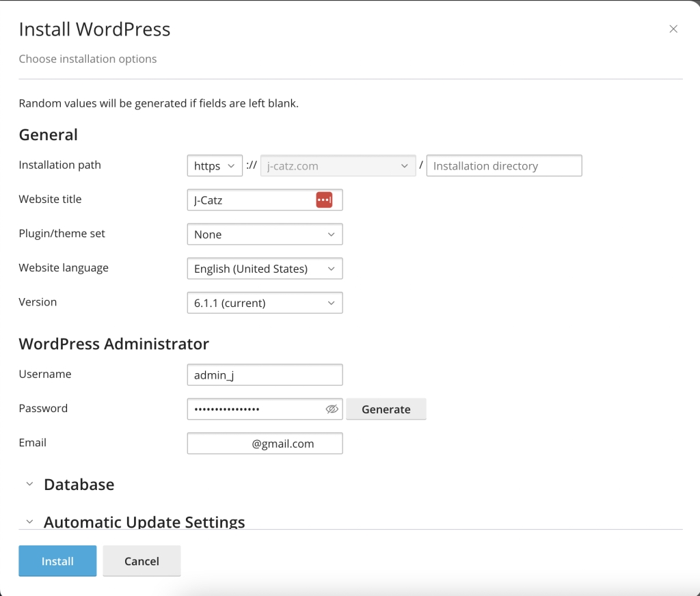Generate a new admin password
700x596 pixels.
(386, 409)
